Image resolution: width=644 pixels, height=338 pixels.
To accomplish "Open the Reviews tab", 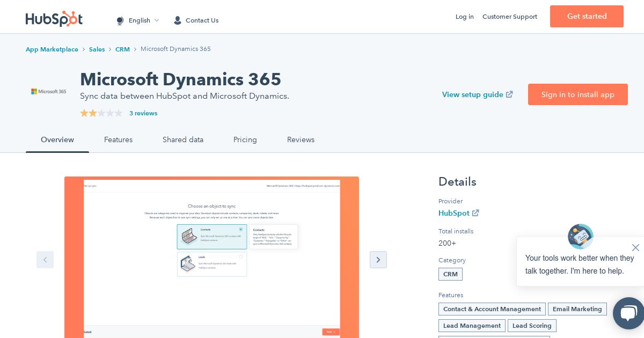I will pyautogui.click(x=301, y=139).
